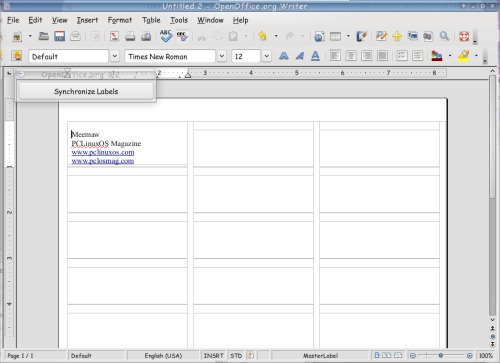Click the Default paragraph style field
This screenshot has height=363, width=500.
(69, 56)
